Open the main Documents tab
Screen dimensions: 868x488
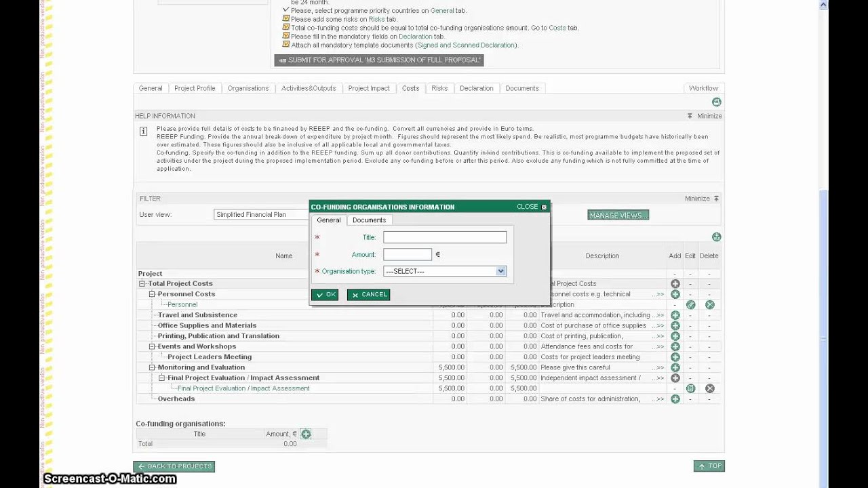click(x=522, y=89)
